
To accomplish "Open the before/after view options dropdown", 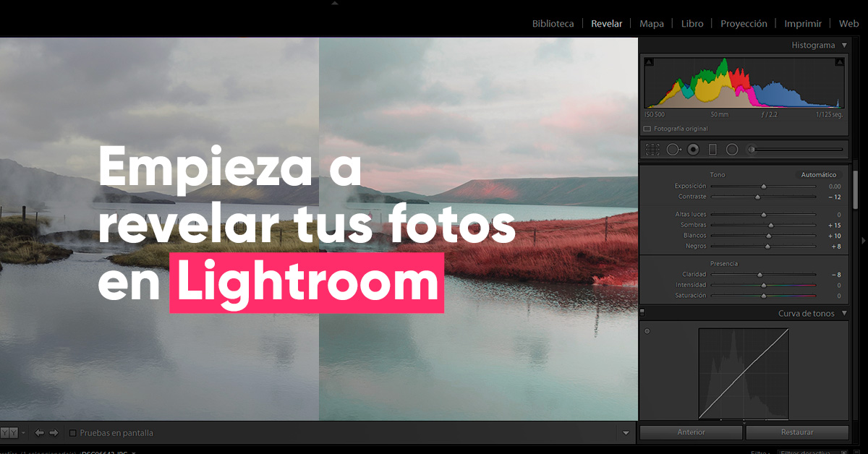I will pyautogui.click(x=24, y=433).
